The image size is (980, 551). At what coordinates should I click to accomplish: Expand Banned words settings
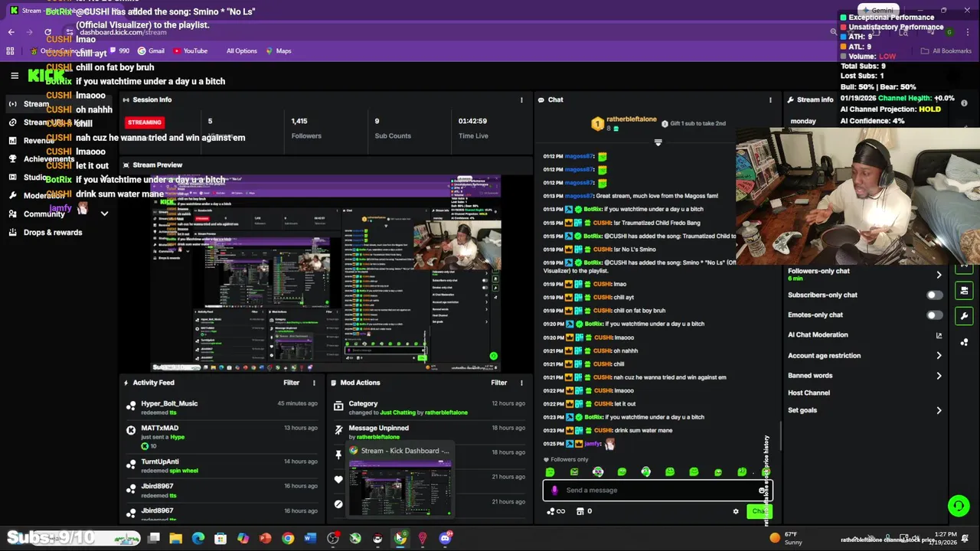[939, 376]
